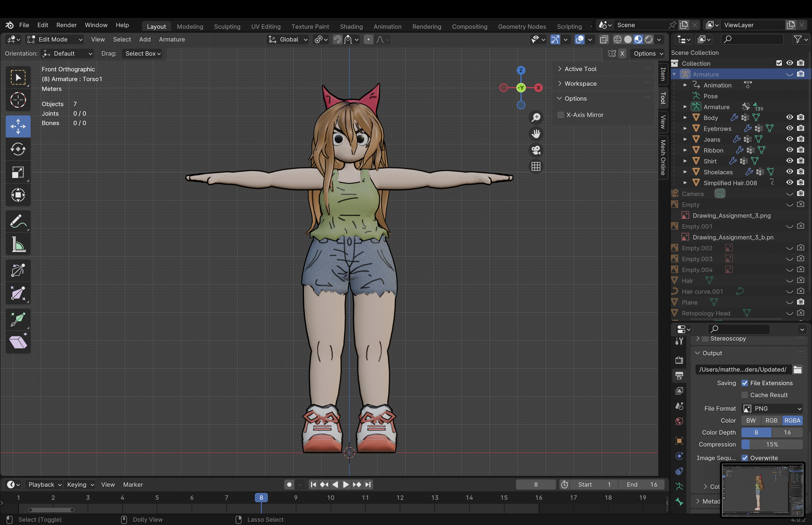This screenshot has height=525, width=812.
Task: Open the Edit Mode dropdown
Action: (x=55, y=40)
